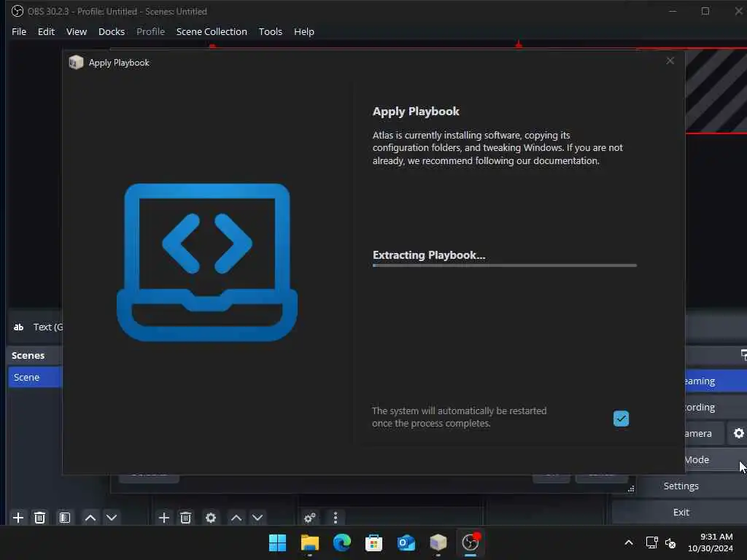
Task: Move source up with arrow icon
Action: pyautogui.click(x=236, y=518)
